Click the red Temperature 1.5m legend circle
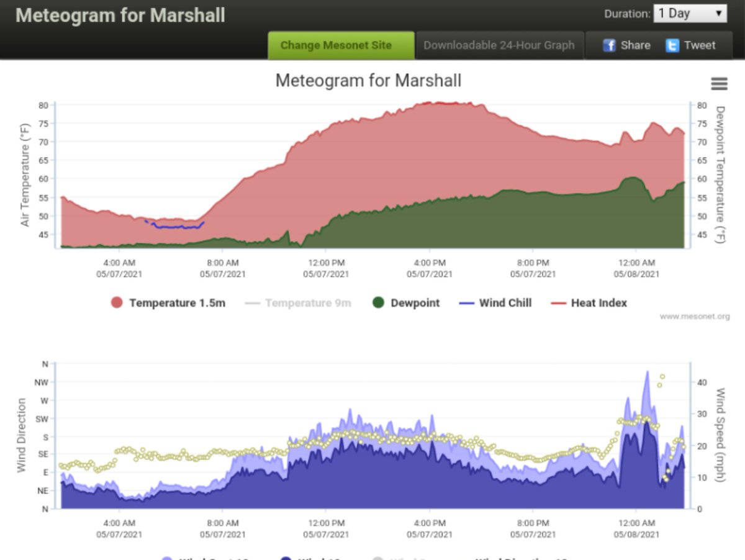This screenshot has width=745, height=560. click(117, 303)
